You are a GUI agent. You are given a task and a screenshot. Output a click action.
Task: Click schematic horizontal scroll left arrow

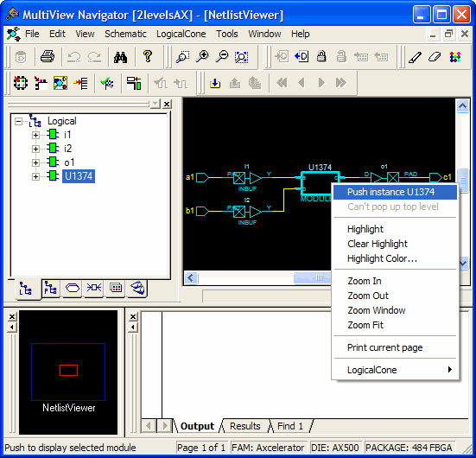pos(191,277)
